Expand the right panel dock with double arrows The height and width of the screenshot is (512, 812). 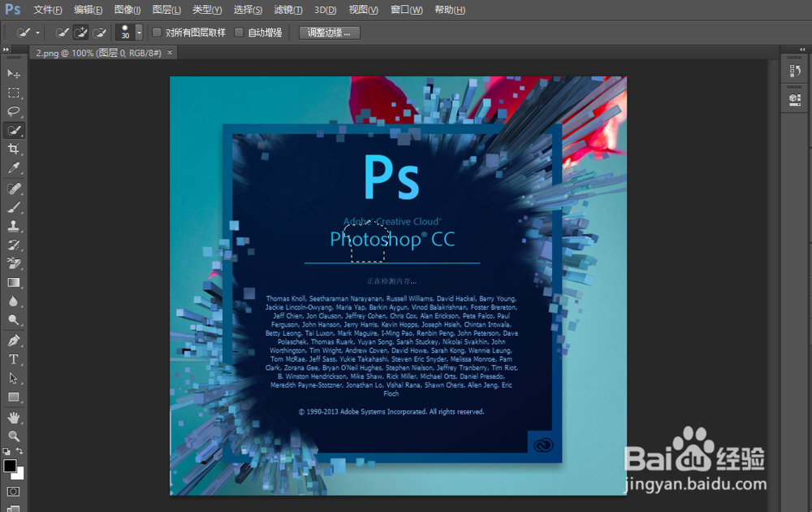[801, 49]
